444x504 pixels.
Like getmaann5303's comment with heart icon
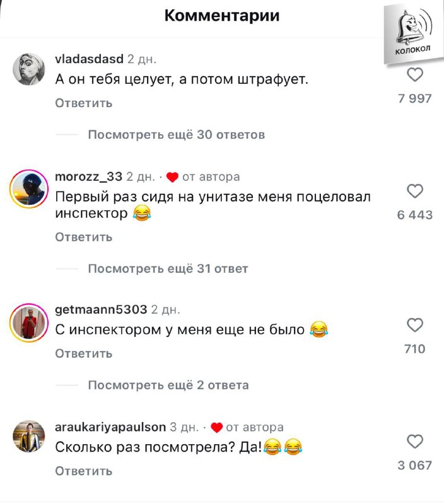click(415, 325)
